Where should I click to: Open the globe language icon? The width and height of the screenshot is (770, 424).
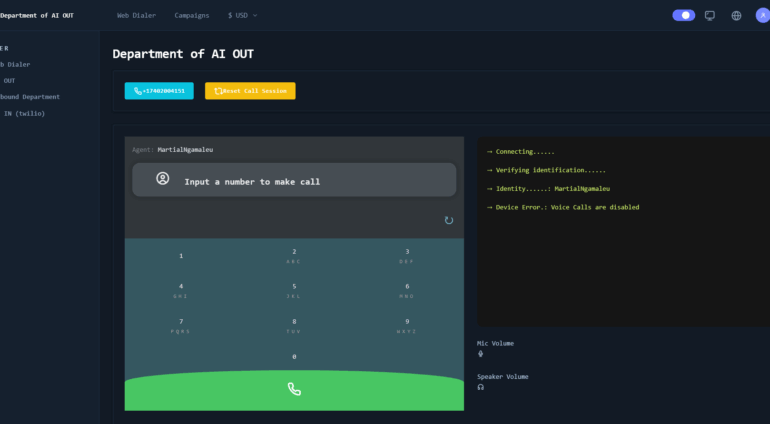pyautogui.click(x=736, y=16)
